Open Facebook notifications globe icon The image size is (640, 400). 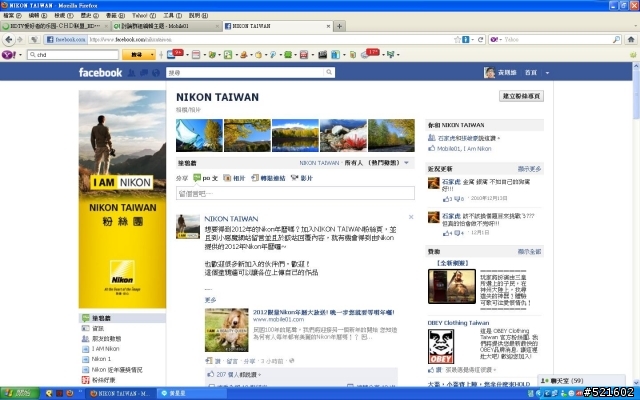pos(156,73)
